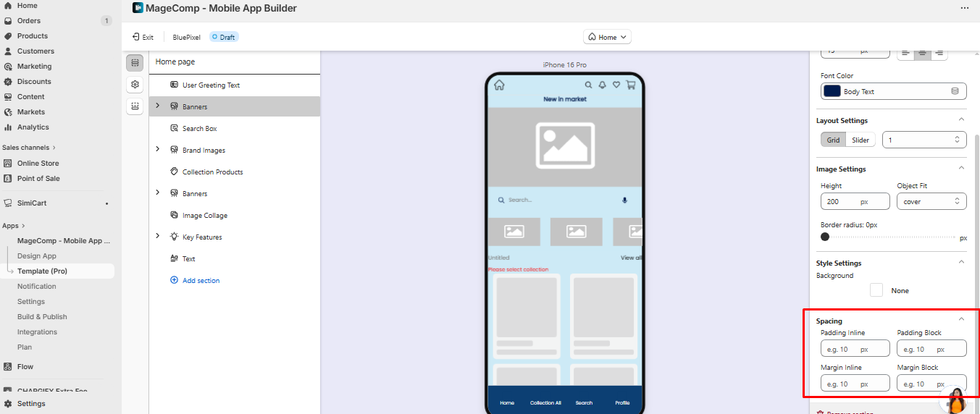Click the heart wishlist icon in phone preview

tap(616, 85)
